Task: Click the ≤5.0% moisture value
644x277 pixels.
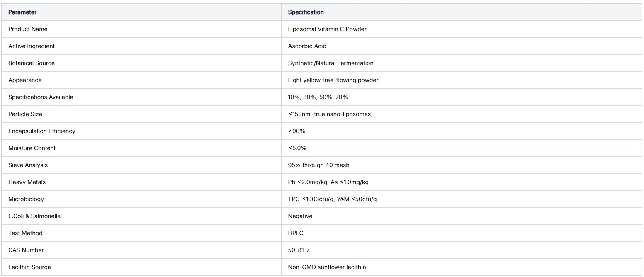Action: (x=297, y=148)
